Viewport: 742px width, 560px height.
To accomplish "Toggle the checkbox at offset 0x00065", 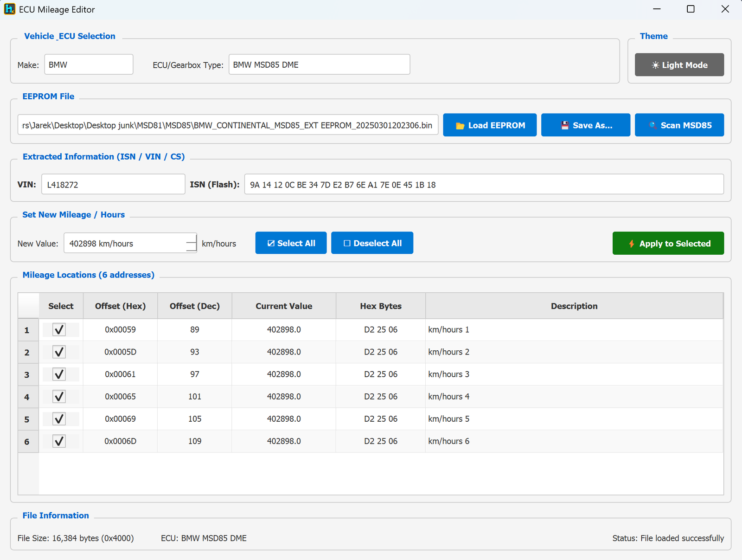I will [59, 397].
